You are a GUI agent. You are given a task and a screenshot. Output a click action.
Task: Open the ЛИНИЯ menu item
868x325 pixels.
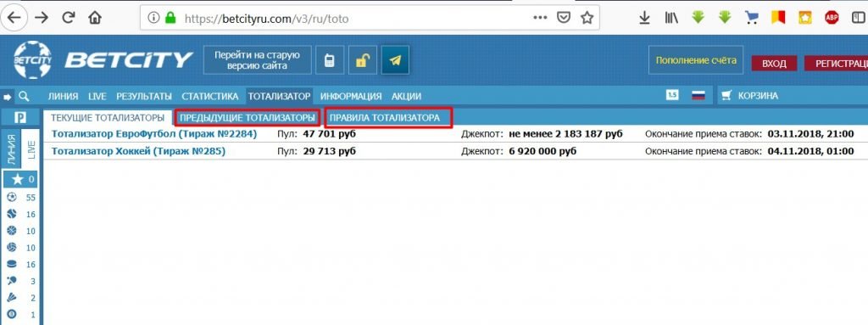tap(63, 96)
